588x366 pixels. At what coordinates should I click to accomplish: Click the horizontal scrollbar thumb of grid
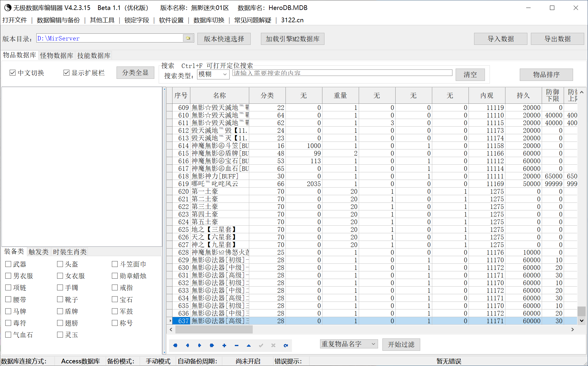214,330
